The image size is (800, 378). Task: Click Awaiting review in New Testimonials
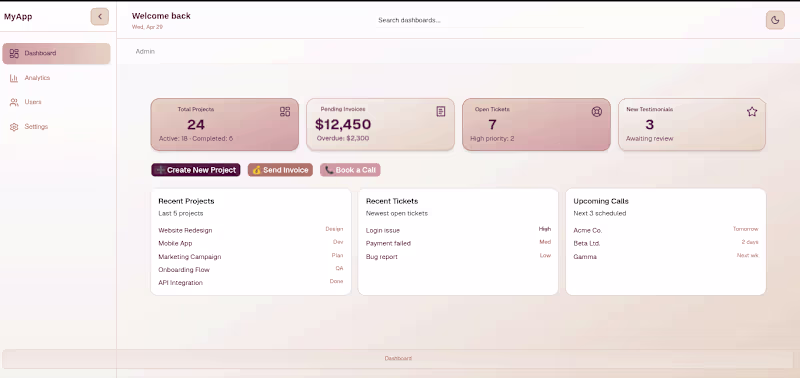click(x=649, y=138)
